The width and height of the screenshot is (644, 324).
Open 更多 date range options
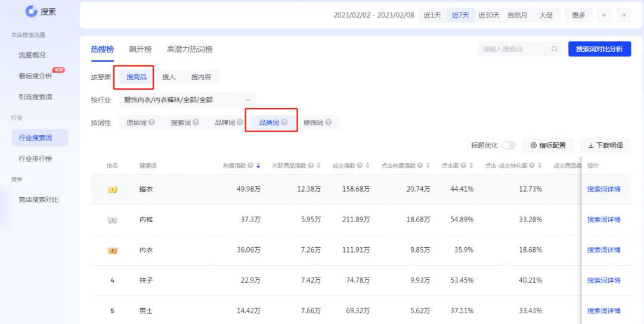(x=578, y=15)
